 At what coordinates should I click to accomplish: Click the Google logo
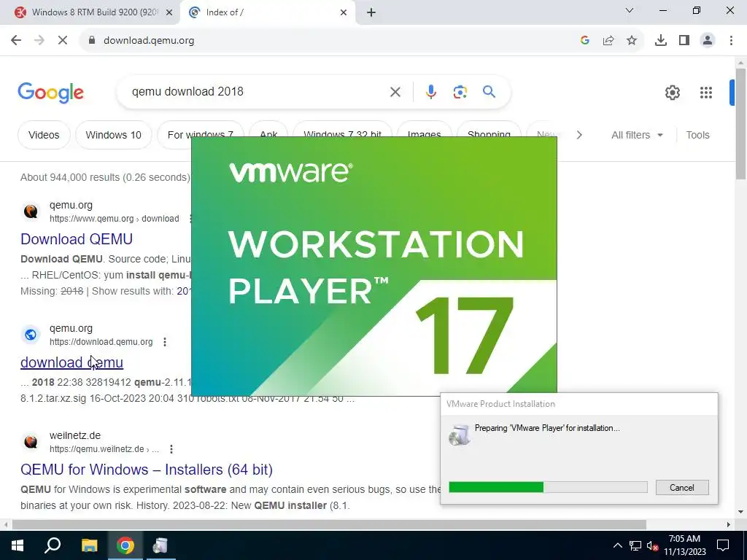click(50, 93)
